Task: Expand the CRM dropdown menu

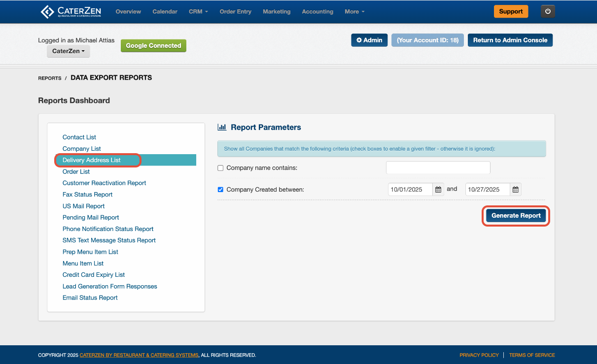Action: (x=198, y=11)
